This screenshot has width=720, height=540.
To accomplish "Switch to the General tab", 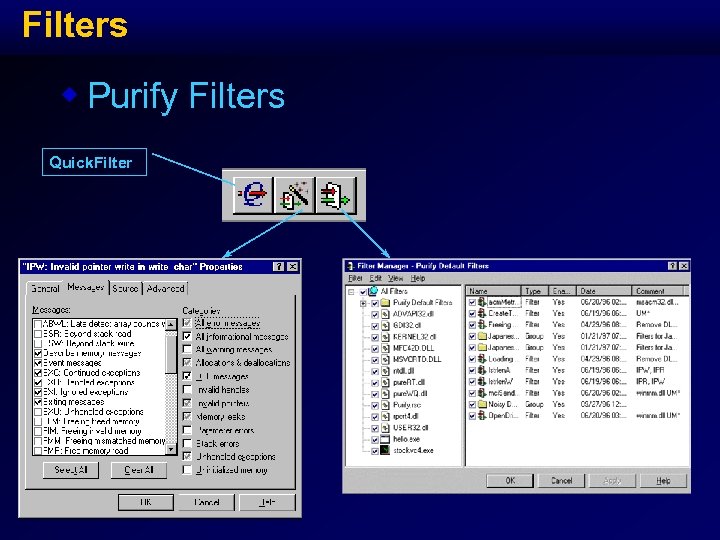I will (x=45, y=288).
